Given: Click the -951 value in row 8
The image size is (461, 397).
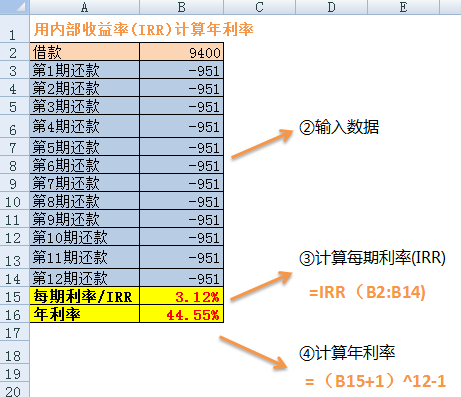Looking at the screenshot, I should point(181,164).
